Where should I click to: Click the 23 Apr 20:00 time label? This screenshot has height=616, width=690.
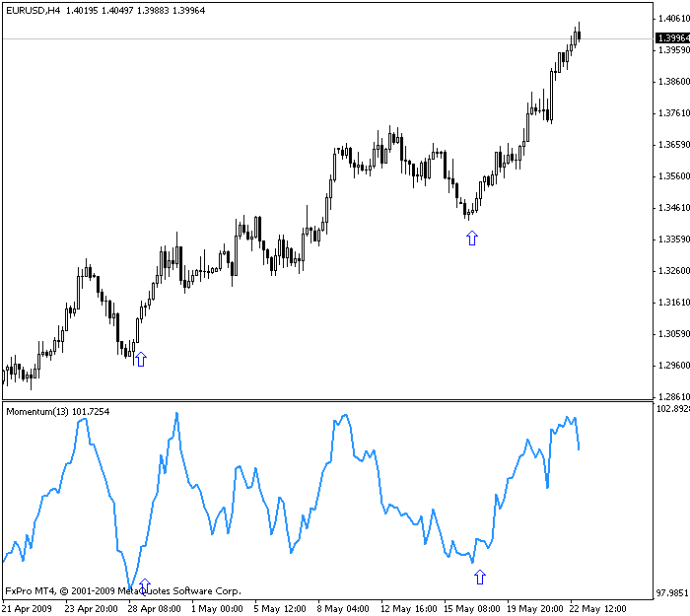(x=91, y=609)
